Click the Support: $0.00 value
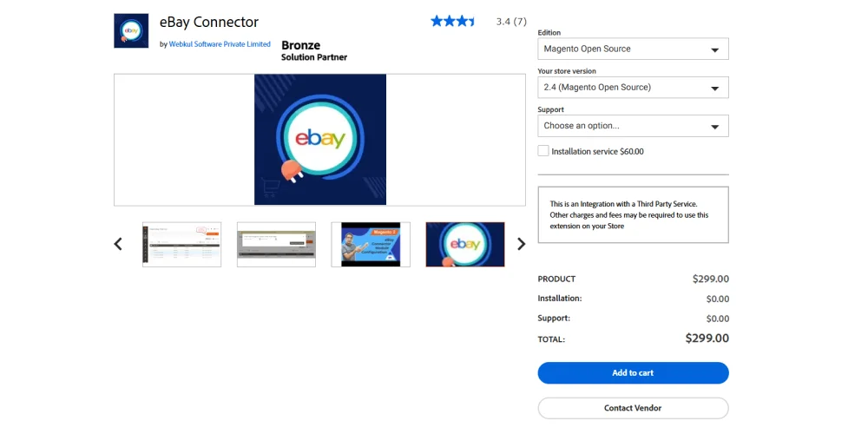 pyautogui.click(x=718, y=319)
